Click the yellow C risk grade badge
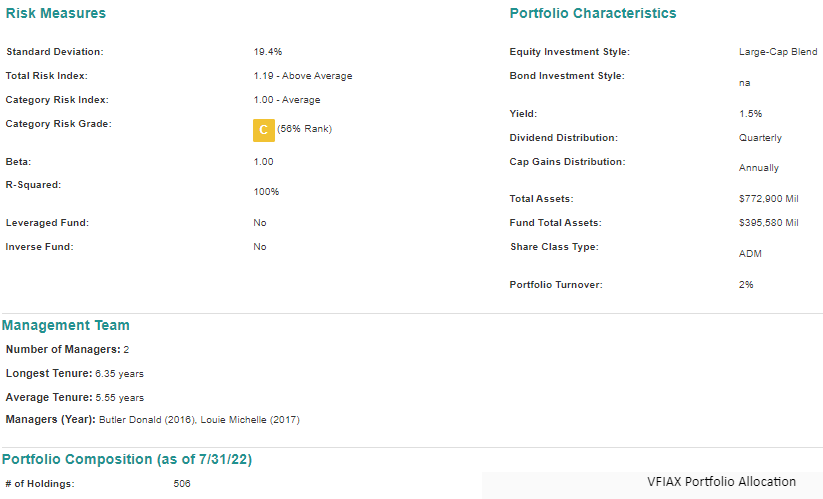Viewport: 823px width, 499px height. (x=264, y=130)
